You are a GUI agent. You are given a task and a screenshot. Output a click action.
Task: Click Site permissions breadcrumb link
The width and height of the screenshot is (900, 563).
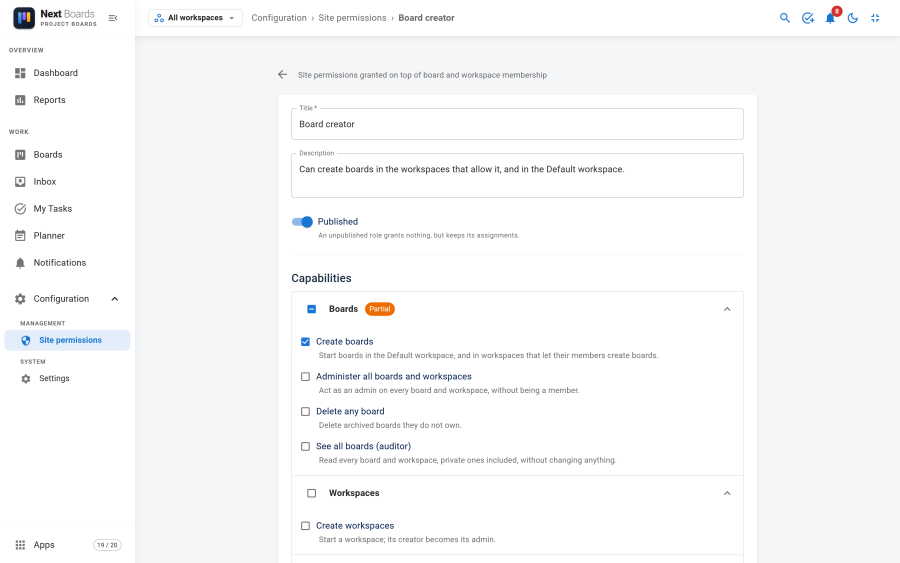[352, 18]
